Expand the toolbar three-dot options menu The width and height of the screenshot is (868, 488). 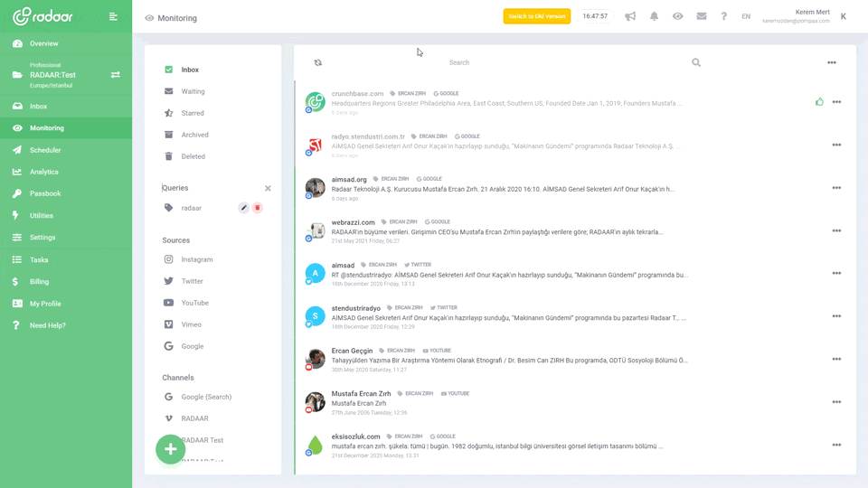(x=831, y=63)
